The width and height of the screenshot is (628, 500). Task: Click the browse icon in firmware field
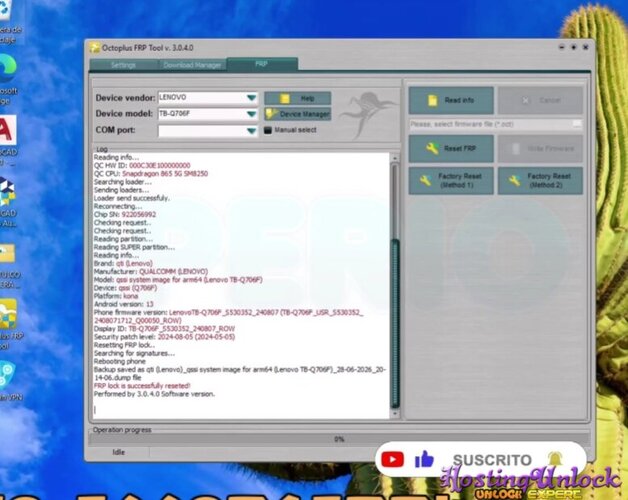point(577,124)
